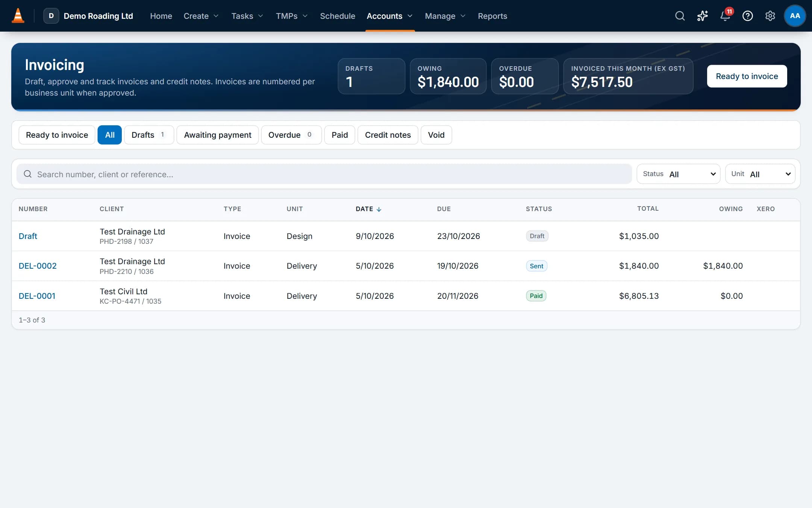The width and height of the screenshot is (812, 508).
Task: Click the Overdue $0.00 summary card
Action: 524,76
